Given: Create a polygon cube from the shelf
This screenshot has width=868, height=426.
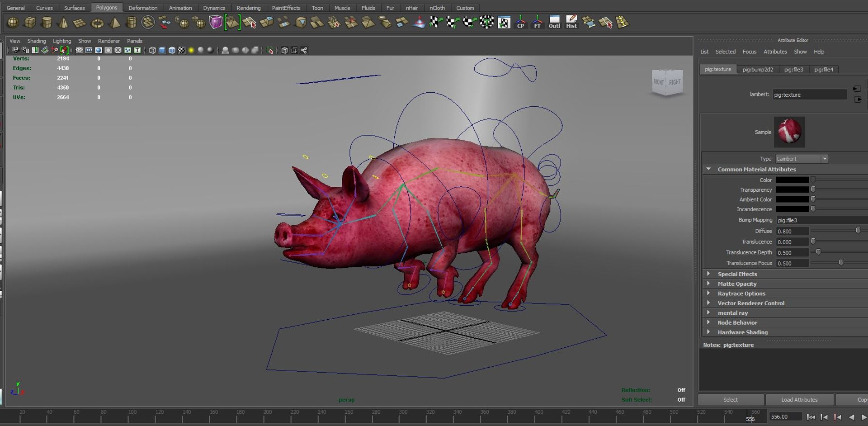Looking at the screenshot, I should [30, 22].
